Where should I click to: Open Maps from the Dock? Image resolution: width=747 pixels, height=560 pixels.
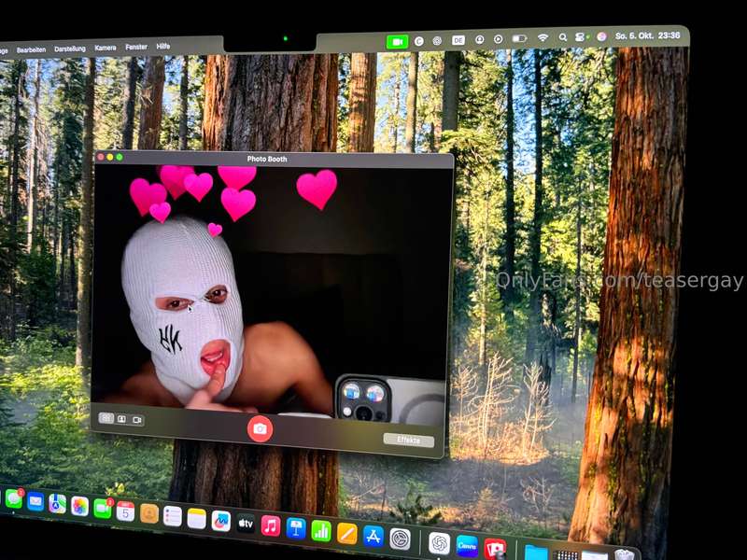click(57, 504)
